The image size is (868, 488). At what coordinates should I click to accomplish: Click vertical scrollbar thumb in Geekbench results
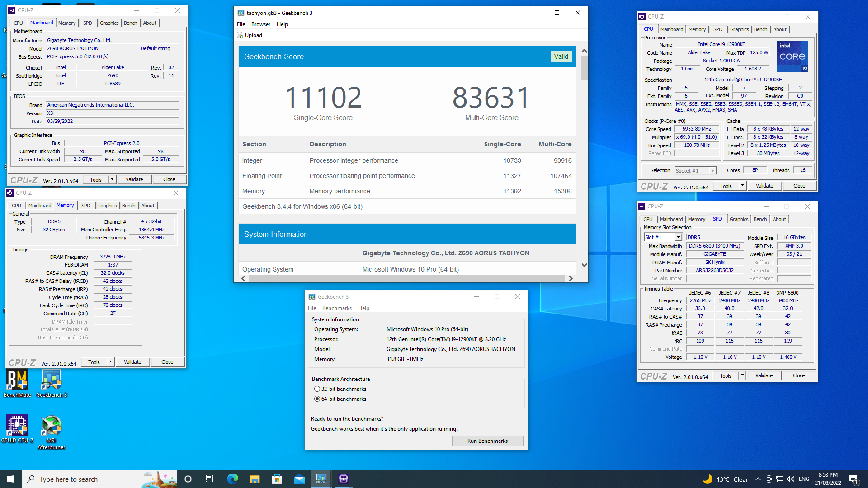[584, 68]
